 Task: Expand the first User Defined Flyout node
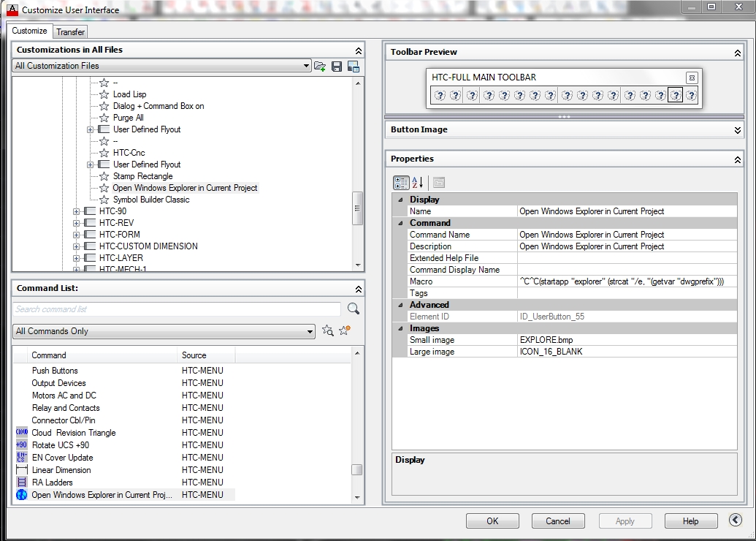pyautogui.click(x=90, y=130)
